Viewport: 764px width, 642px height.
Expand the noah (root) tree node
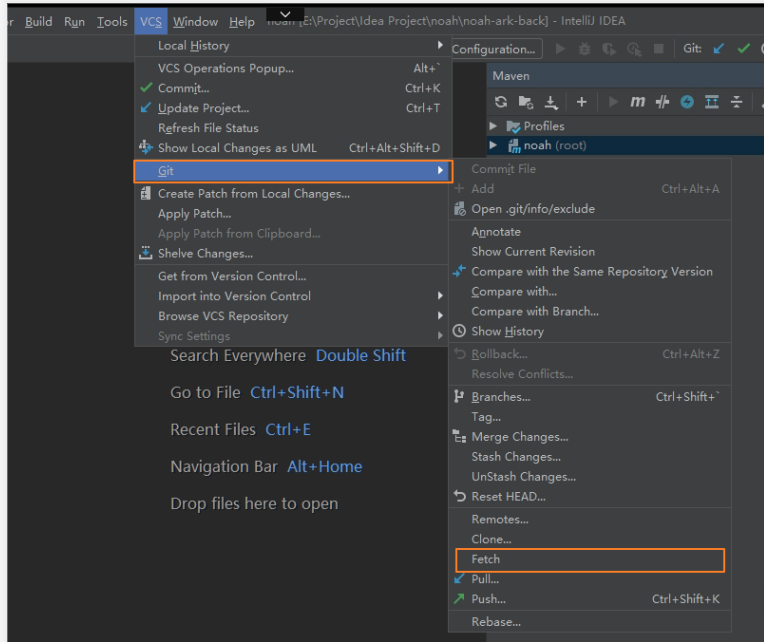tap(493, 145)
